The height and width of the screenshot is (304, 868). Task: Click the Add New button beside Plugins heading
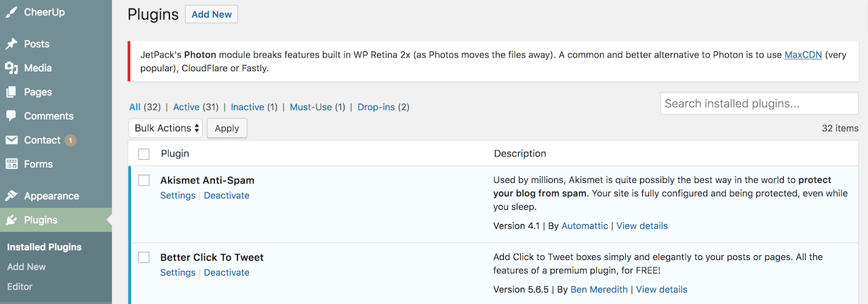click(212, 14)
